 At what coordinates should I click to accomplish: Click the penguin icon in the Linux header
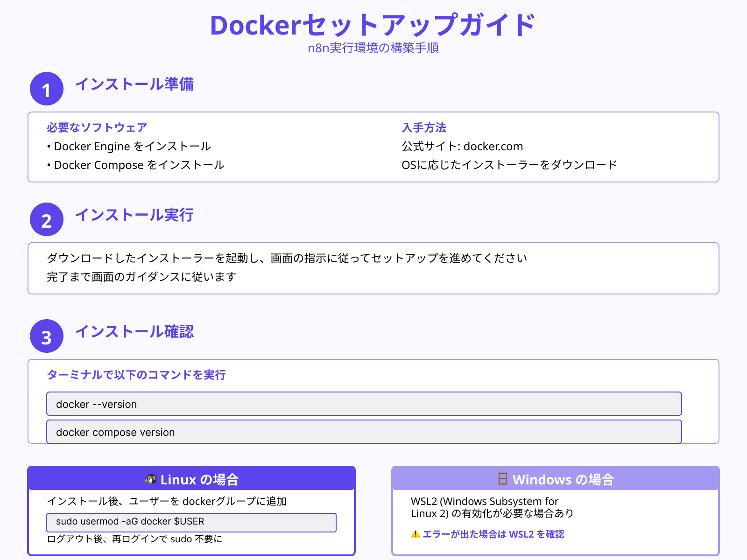coord(150,479)
